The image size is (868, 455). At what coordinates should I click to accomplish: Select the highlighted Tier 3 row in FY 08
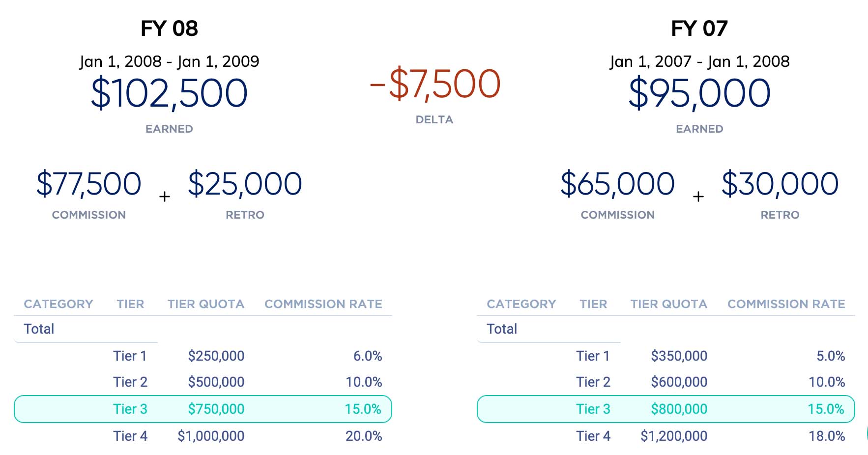[203, 409]
